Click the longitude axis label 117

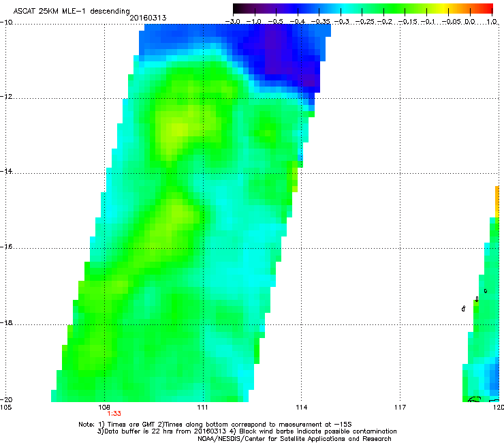pyautogui.click(x=400, y=408)
